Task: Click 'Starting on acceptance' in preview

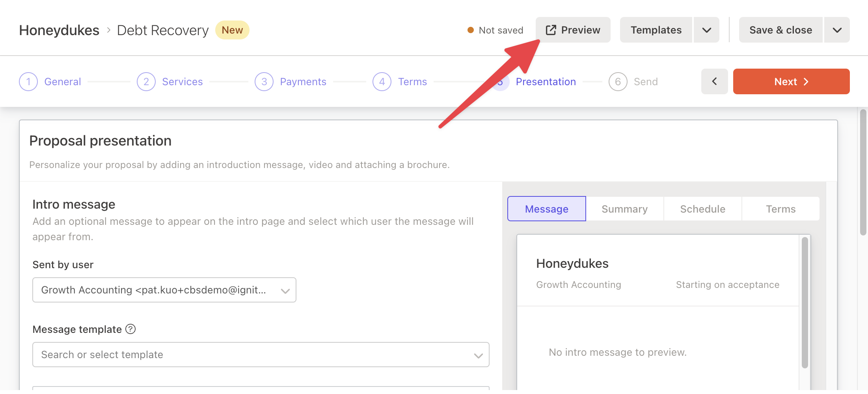Action: (728, 285)
